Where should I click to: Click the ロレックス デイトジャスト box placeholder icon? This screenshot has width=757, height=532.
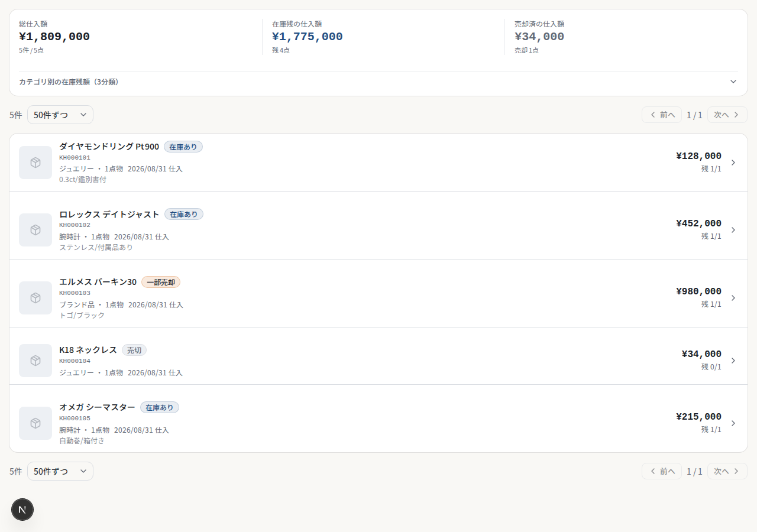[35, 230]
